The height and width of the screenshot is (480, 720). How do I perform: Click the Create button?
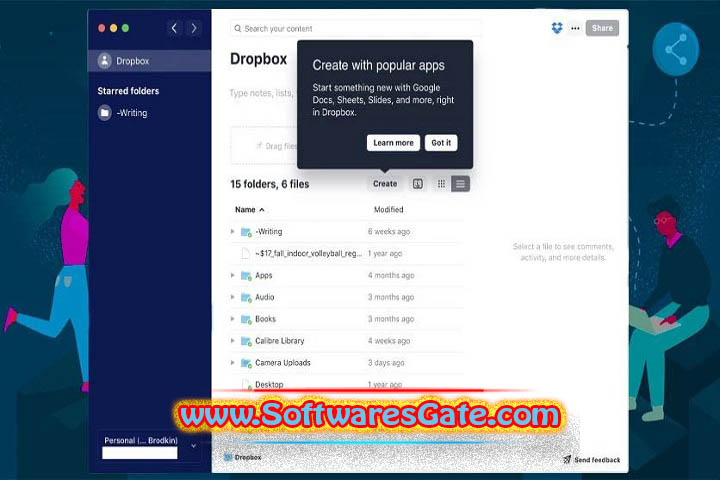tap(385, 184)
